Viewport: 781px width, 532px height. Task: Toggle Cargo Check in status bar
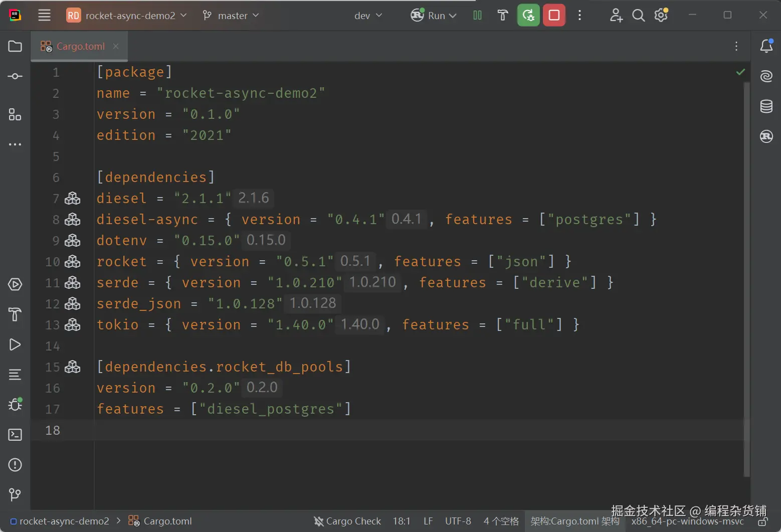coord(347,521)
